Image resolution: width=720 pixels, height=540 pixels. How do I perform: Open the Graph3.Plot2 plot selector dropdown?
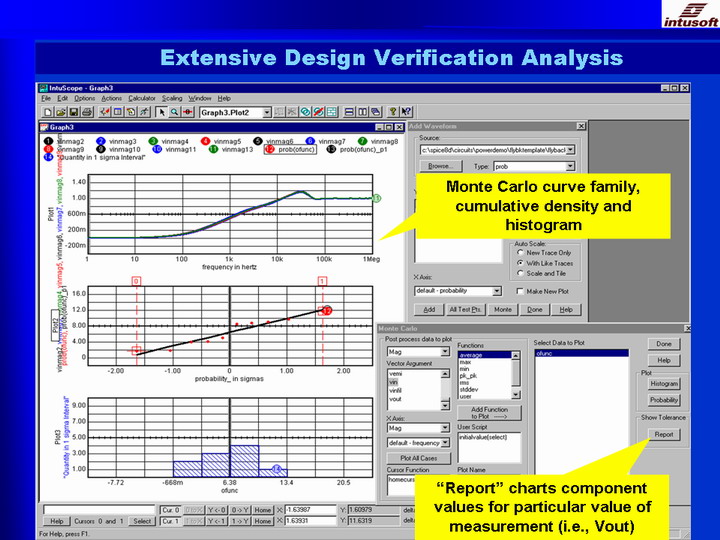(266, 112)
